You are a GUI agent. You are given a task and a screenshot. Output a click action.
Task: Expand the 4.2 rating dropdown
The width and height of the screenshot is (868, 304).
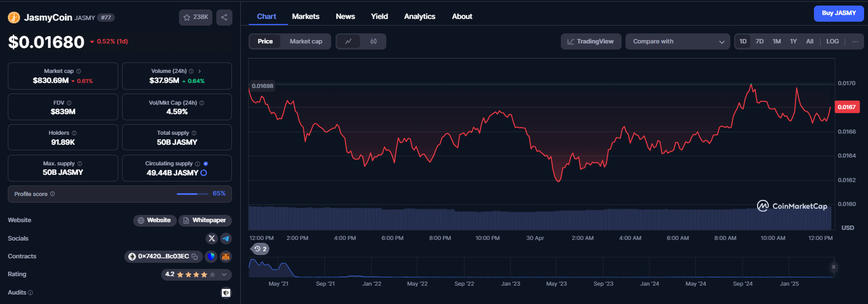pos(224,274)
